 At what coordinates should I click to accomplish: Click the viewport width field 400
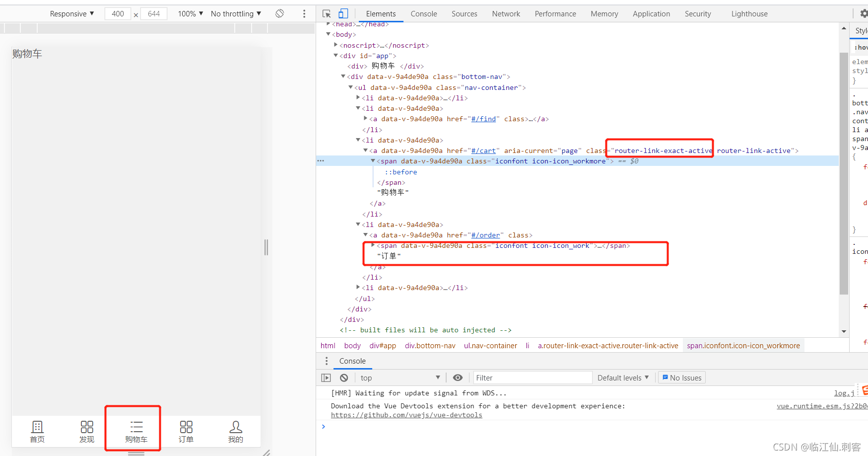(x=118, y=14)
